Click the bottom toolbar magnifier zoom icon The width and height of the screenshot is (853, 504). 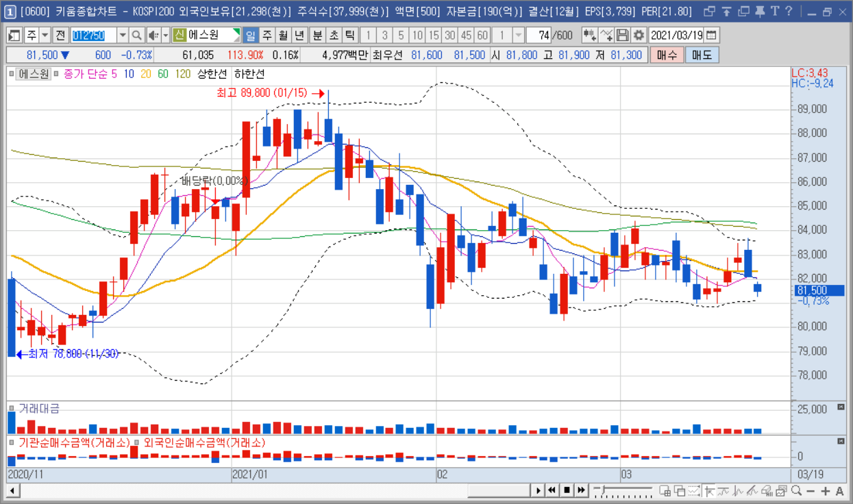[796, 490]
